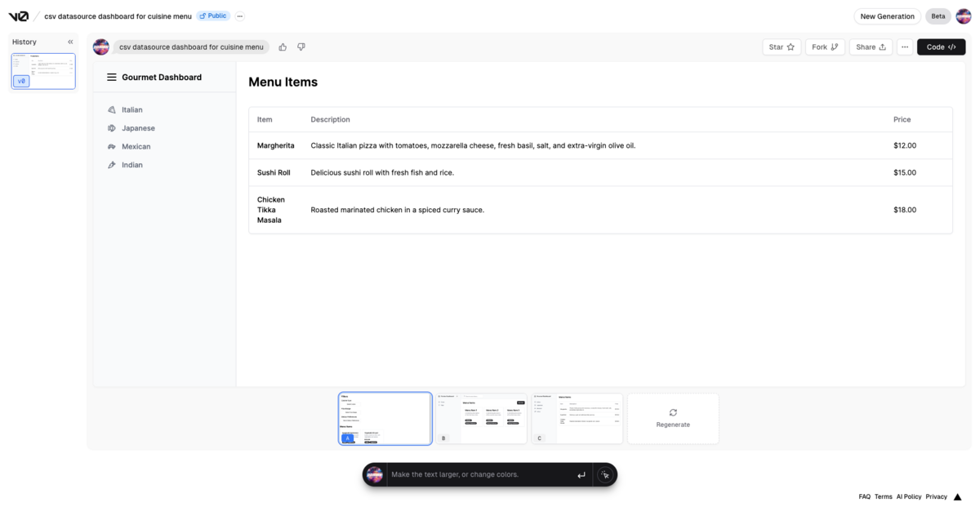
Task: Click the Margherita item name
Action: [276, 145]
